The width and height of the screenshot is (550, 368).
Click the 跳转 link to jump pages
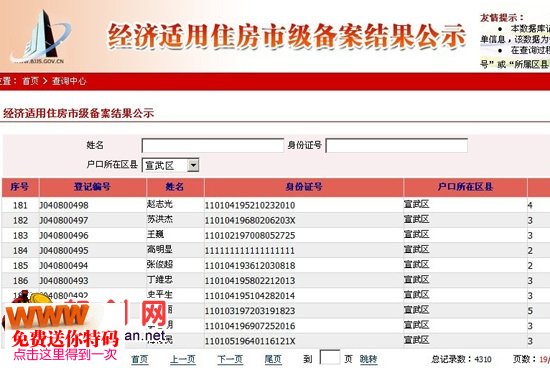(x=368, y=359)
